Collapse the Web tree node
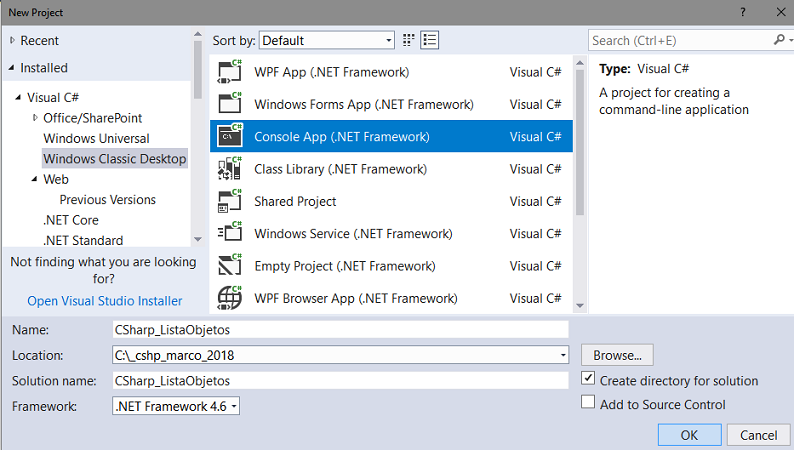The image size is (794, 450). click(x=34, y=179)
